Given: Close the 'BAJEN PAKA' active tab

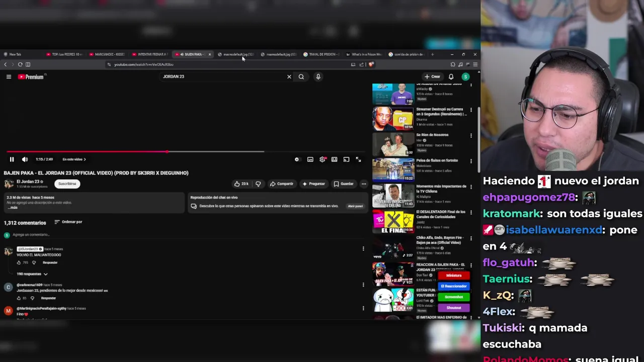Looking at the screenshot, I should 210,54.
